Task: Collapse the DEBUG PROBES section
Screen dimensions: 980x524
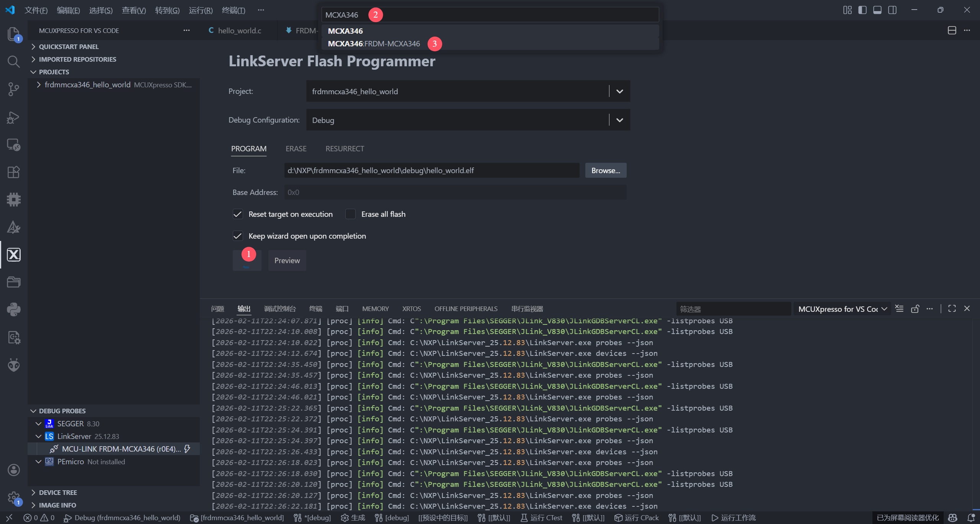Action: [x=62, y=411]
